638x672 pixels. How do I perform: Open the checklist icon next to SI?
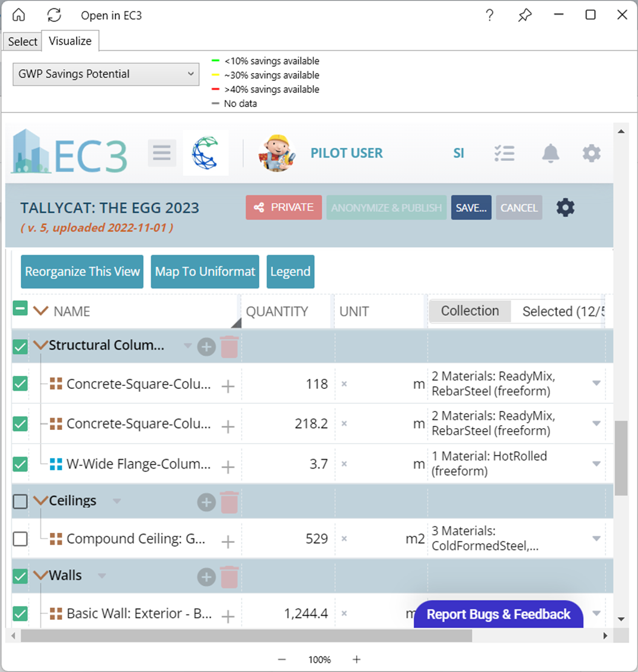click(504, 153)
